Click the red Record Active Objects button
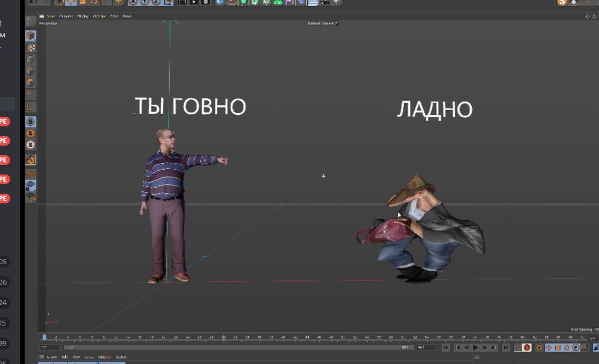 [527, 348]
